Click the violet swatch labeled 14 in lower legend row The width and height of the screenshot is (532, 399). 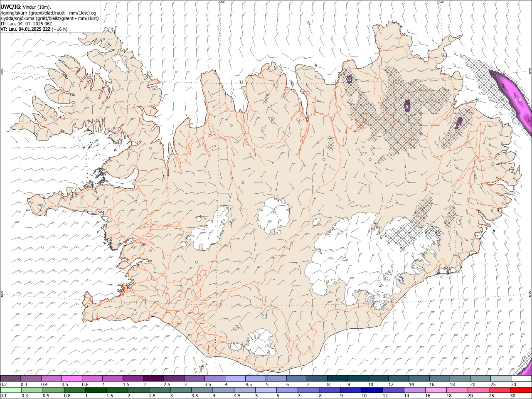(x=414, y=390)
